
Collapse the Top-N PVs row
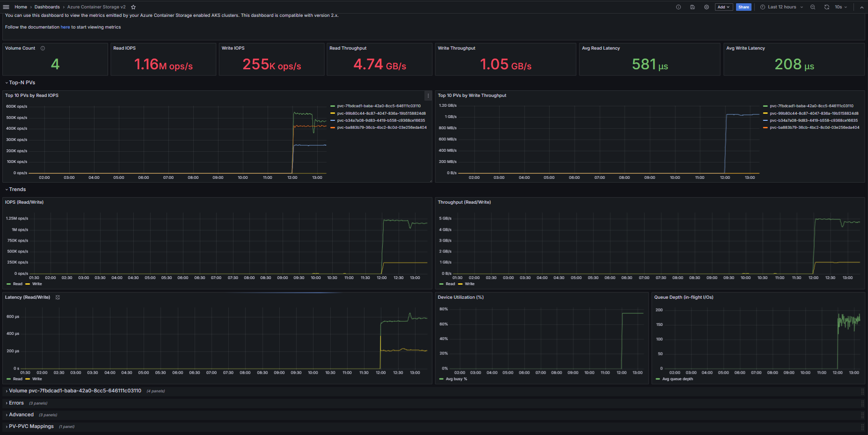click(x=22, y=82)
